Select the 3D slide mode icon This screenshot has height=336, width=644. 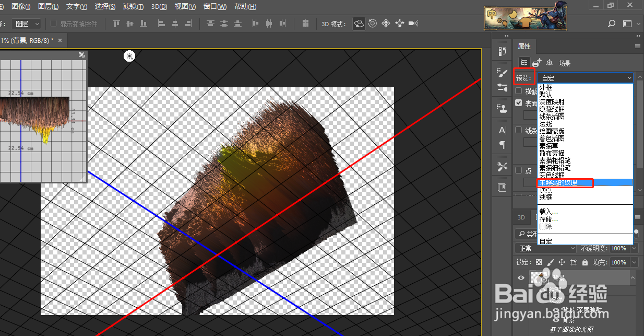400,24
